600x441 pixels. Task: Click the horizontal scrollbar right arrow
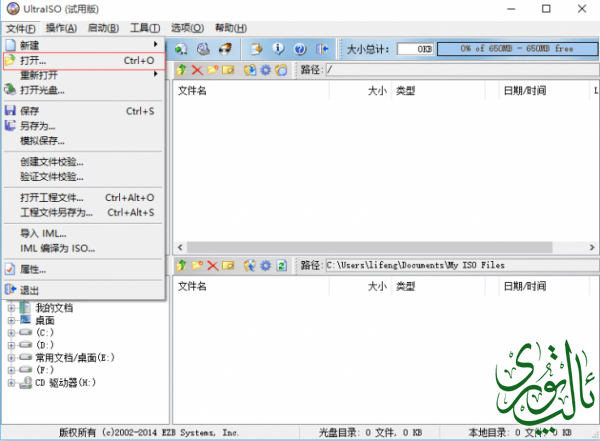[x=592, y=247]
